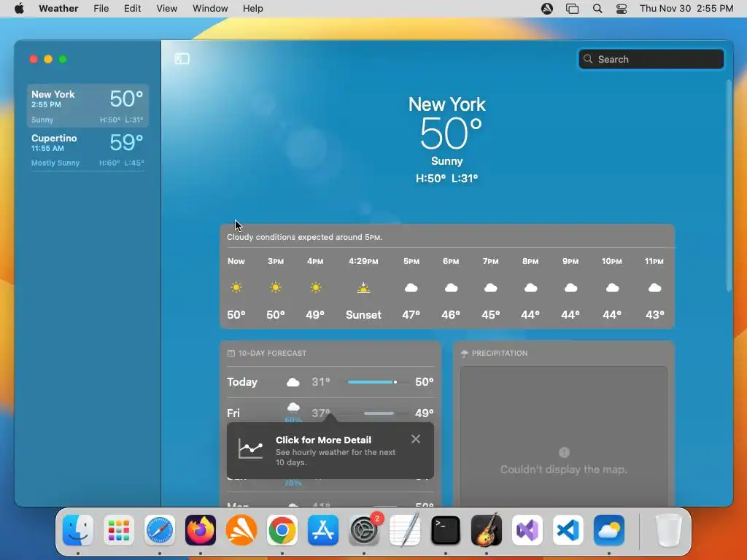Toggle the sidebar with the toolbar icon
The height and width of the screenshot is (560, 747).
pos(182,58)
